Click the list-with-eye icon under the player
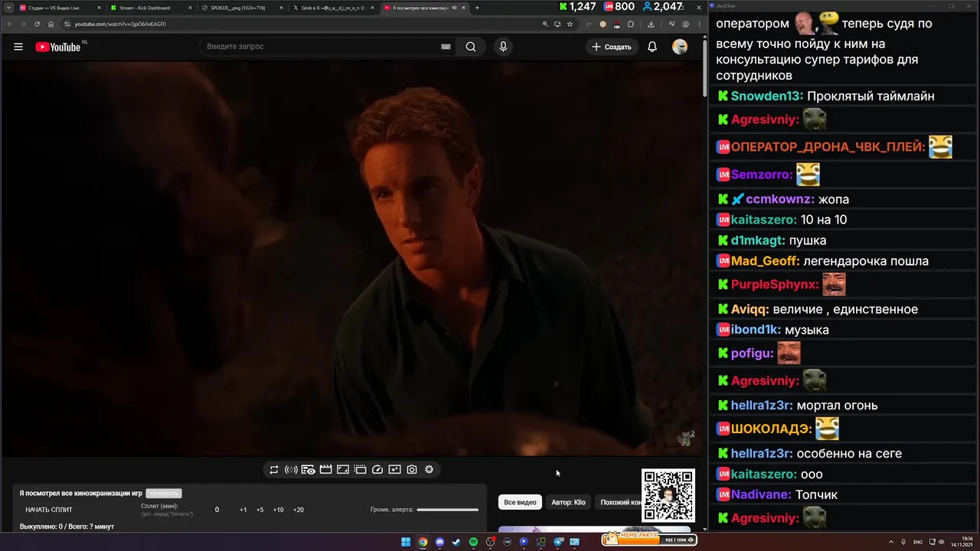The width and height of the screenshot is (980, 551). 308,470
